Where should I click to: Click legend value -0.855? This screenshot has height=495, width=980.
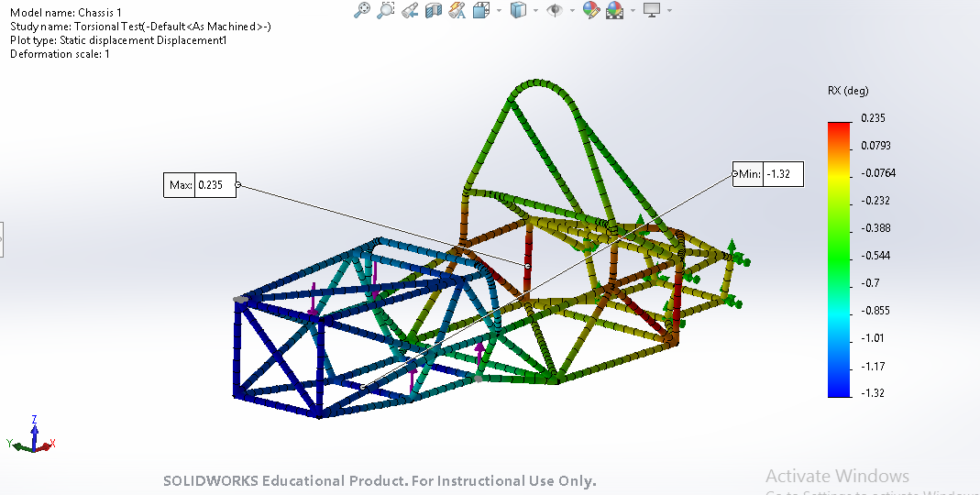point(875,311)
